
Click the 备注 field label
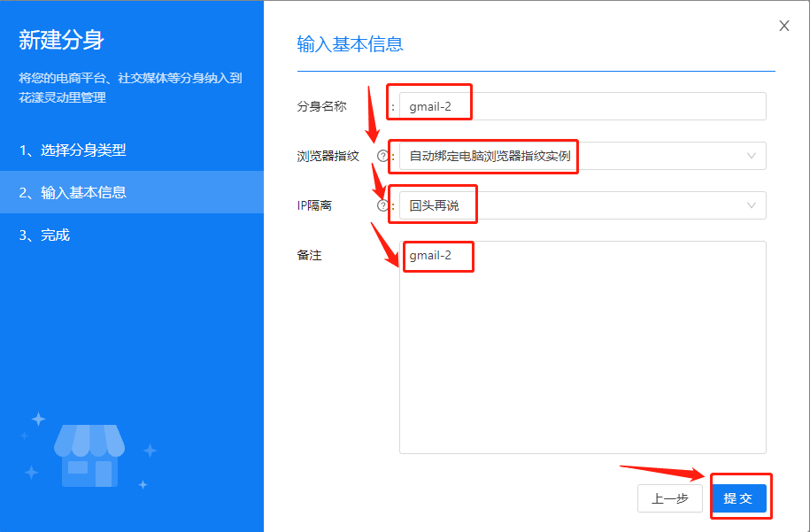(x=309, y=255)
